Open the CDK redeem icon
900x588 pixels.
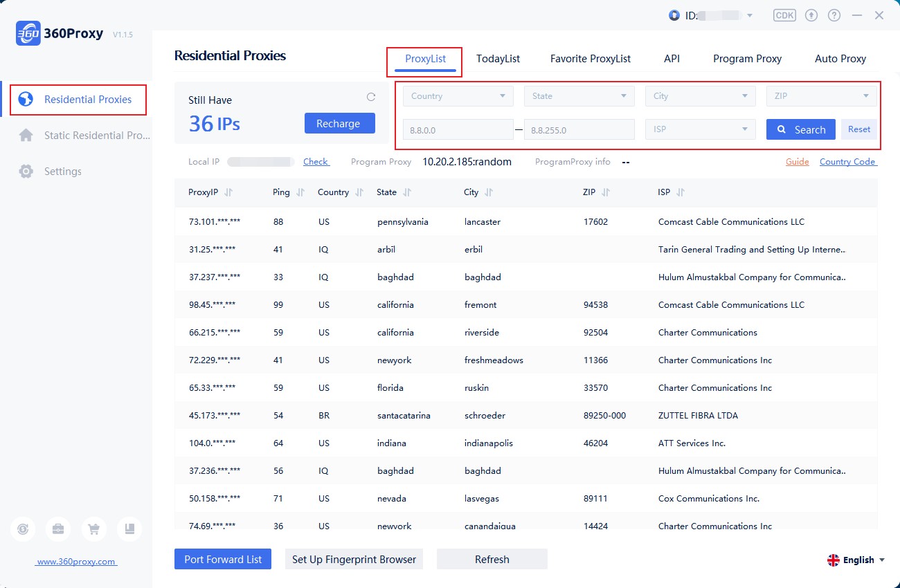(x=784, y=15)
